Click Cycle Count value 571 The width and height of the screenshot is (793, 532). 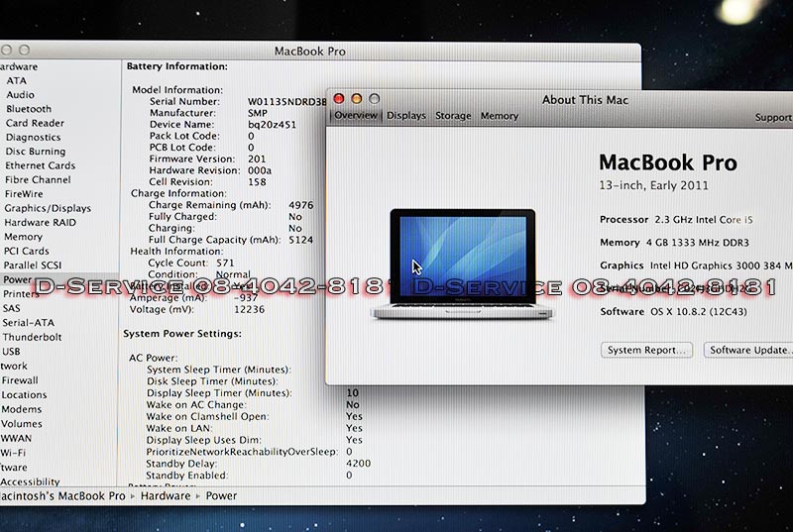pyautogui.click(x=225, y=263)
